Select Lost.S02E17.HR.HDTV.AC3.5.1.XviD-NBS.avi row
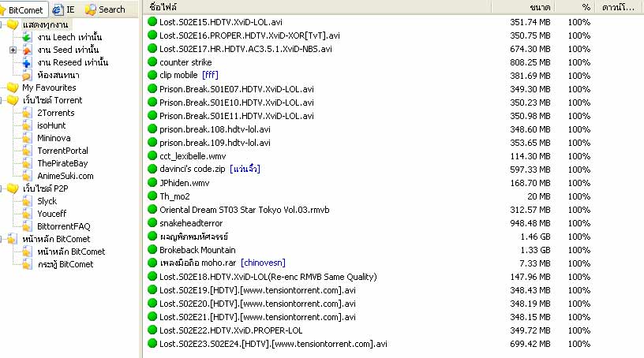644x358 pixels. coord(394,49)
